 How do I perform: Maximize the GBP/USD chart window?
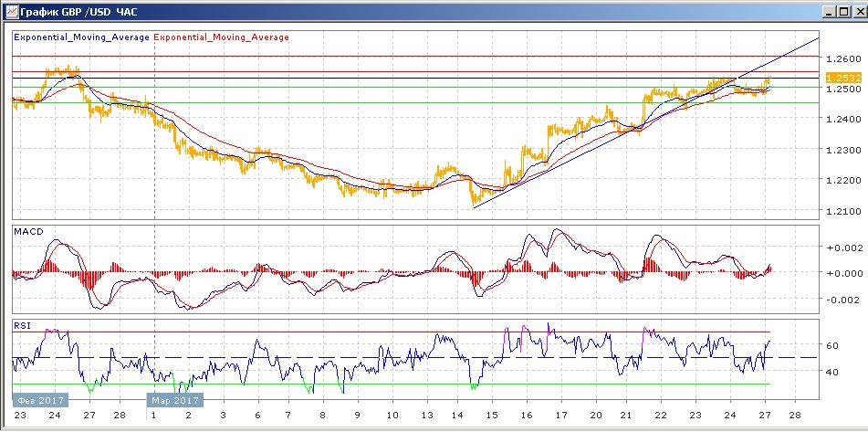pyautogui.click(x=843, y=11)
